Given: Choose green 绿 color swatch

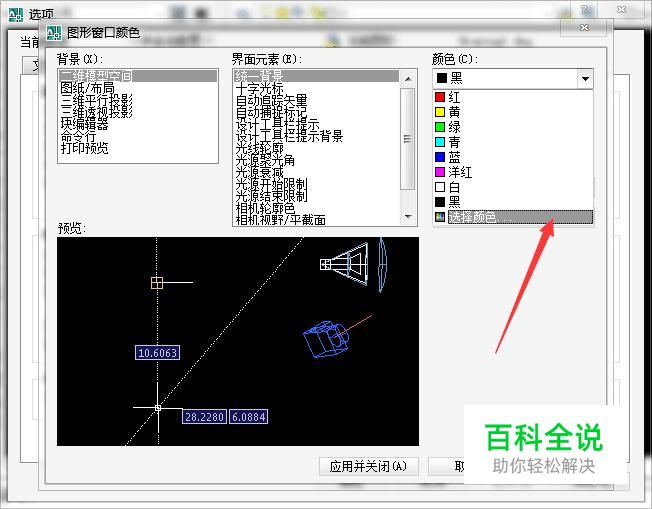Looking at the screenshot, I should tap(440, 127).
